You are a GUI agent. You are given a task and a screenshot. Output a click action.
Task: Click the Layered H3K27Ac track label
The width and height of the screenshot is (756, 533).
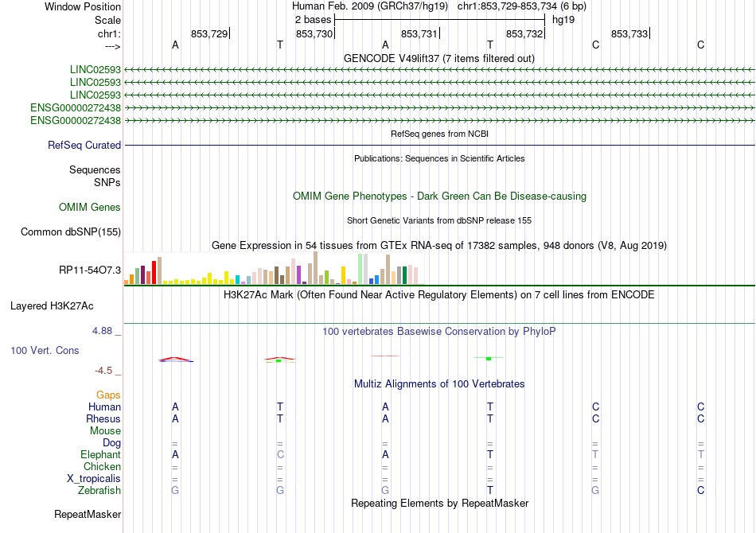click(52, 306)
